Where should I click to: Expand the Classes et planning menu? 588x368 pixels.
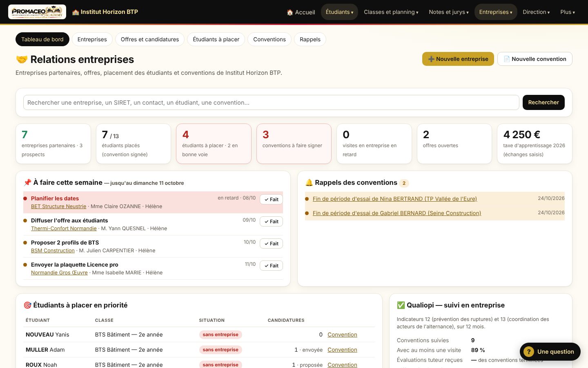pos(391,12)
